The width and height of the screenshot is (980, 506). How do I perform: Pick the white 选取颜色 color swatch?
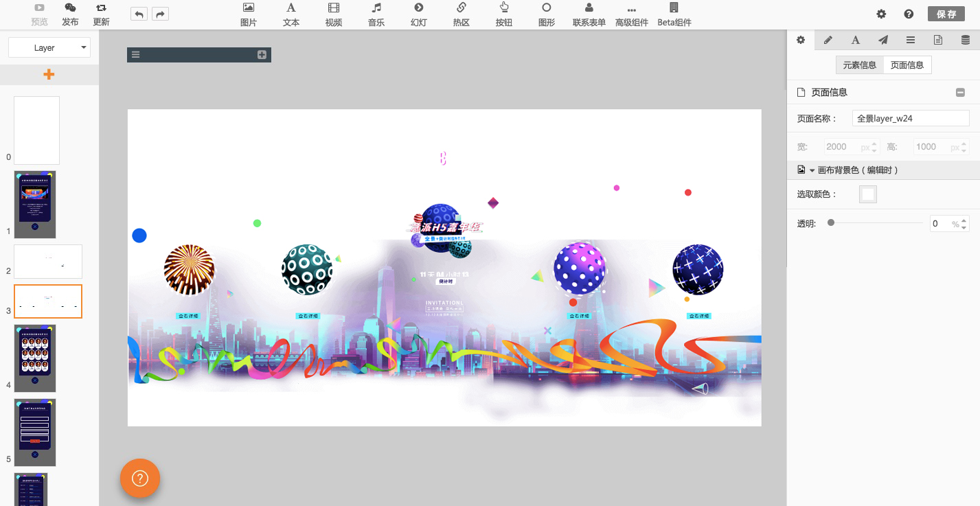pyautogui.click(x=868, y=194)
